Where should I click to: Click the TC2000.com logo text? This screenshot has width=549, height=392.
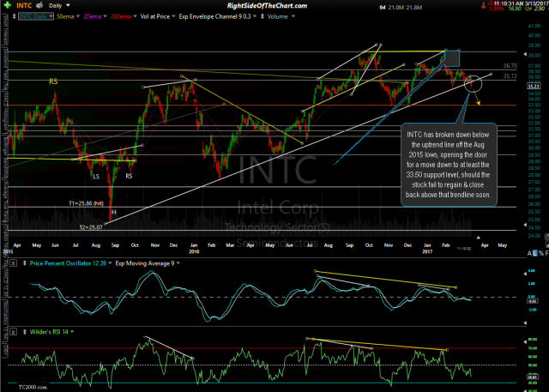[33, 387]
